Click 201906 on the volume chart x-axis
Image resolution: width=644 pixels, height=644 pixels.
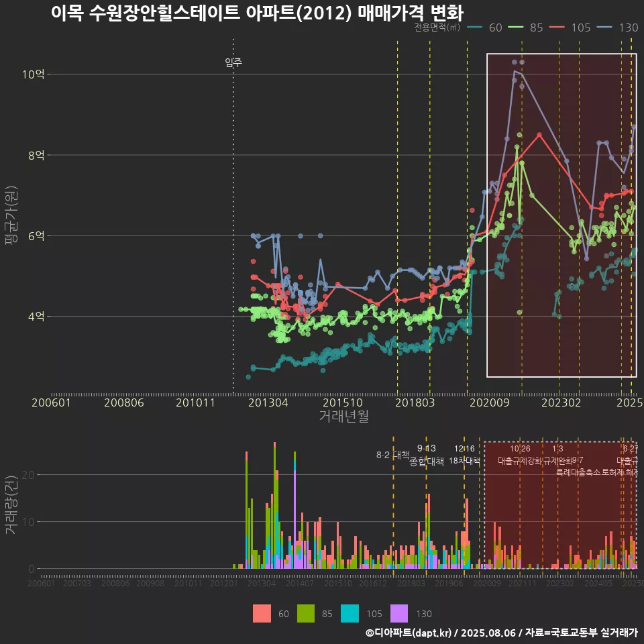[x=449, y=583]
